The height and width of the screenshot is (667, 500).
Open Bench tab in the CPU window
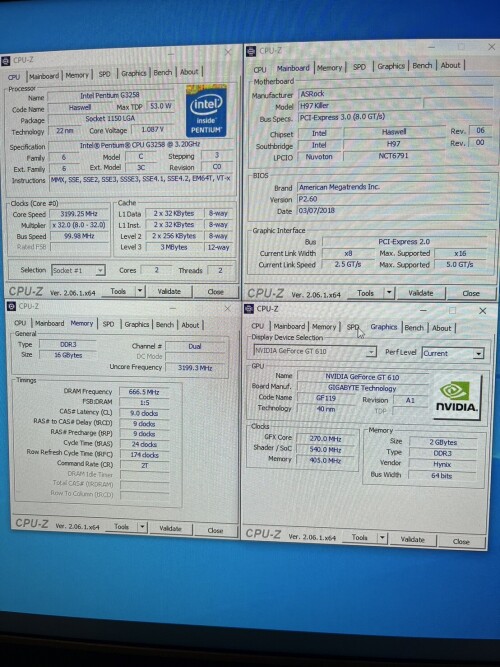pos(163,73)
